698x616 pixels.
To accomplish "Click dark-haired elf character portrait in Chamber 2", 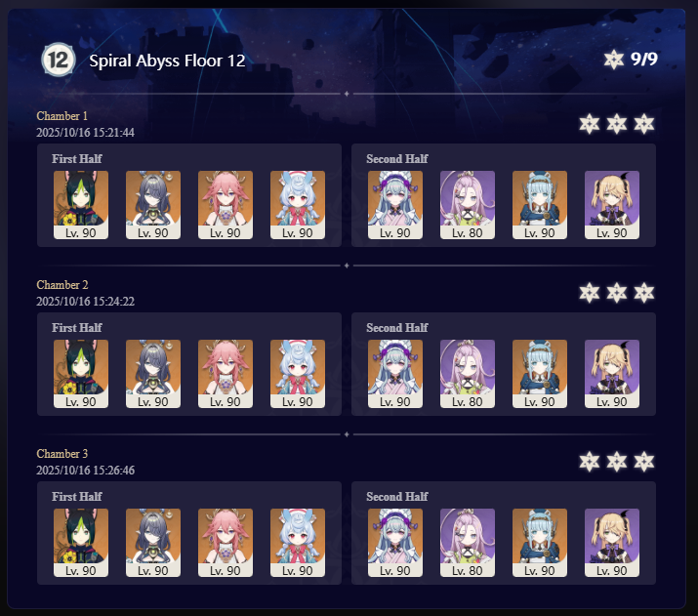I will point(153,374).
